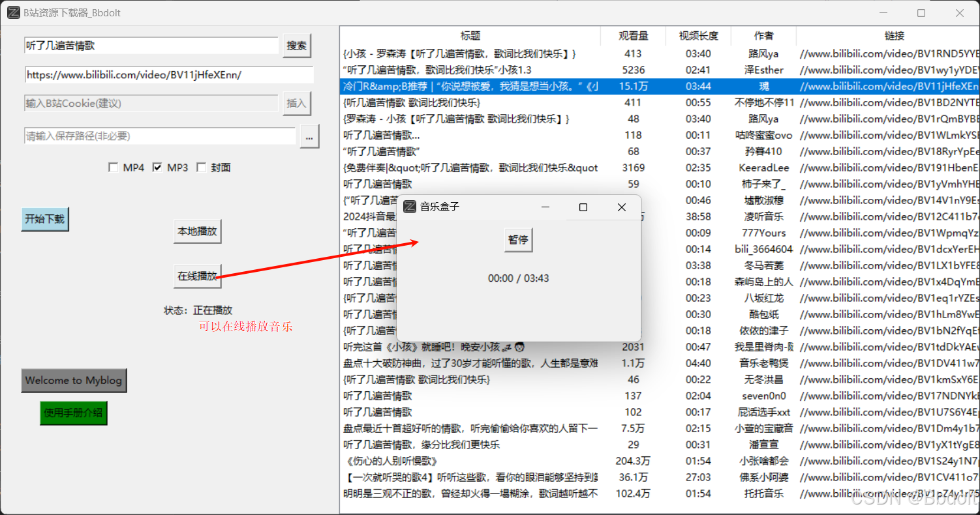This screenshot has width=980, height=515.
Task: Select the row 《伤心的人别听慢歌》
Action: (660, 461)
